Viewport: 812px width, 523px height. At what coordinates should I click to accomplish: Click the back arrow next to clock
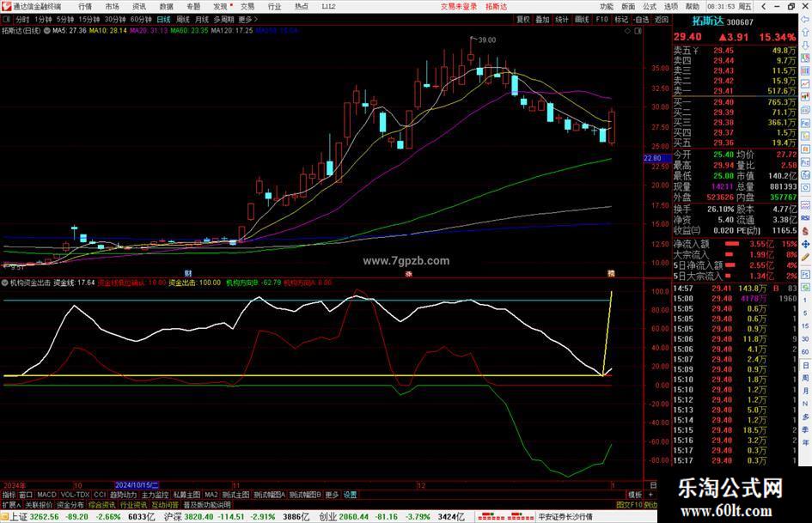[x=763, y=7]
